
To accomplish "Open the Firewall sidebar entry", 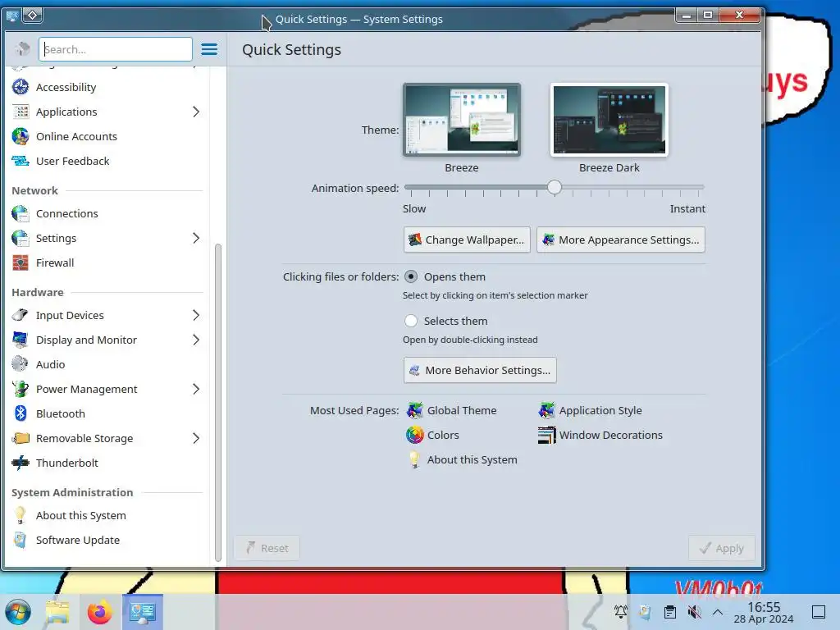I will (107, 262).
